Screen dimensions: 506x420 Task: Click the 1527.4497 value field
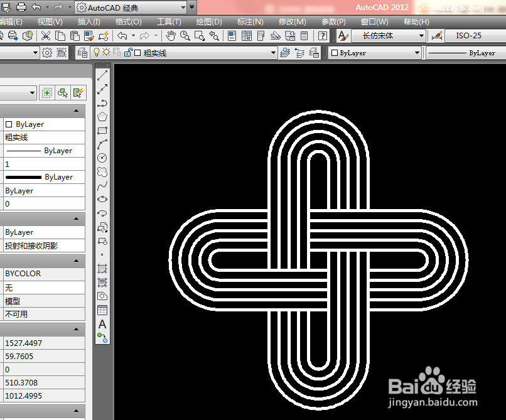point(44,343)
